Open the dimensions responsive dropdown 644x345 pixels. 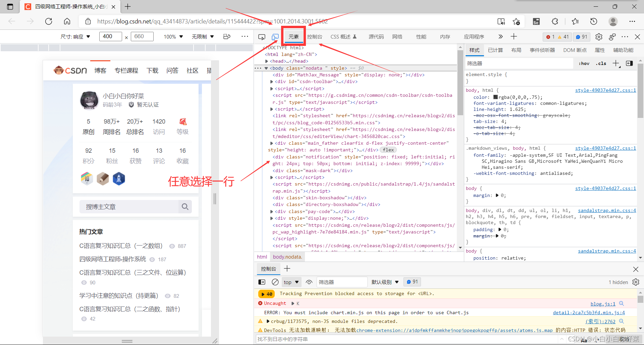tap(75, 37)
